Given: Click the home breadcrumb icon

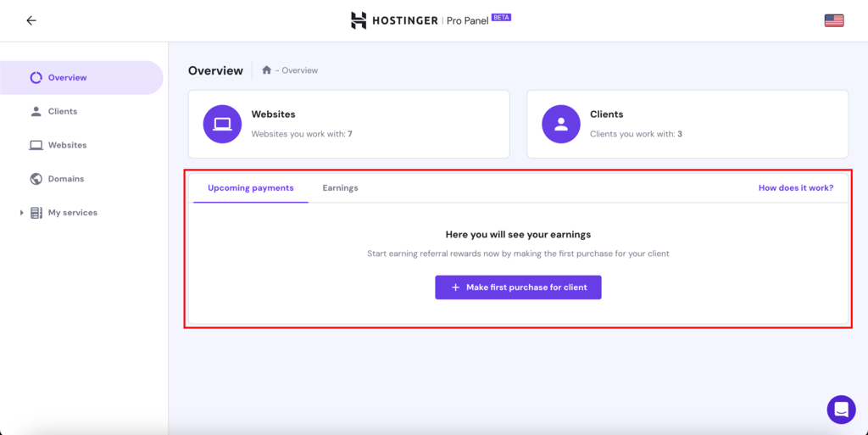Looking at the screenshot, I should click(266, 70).
